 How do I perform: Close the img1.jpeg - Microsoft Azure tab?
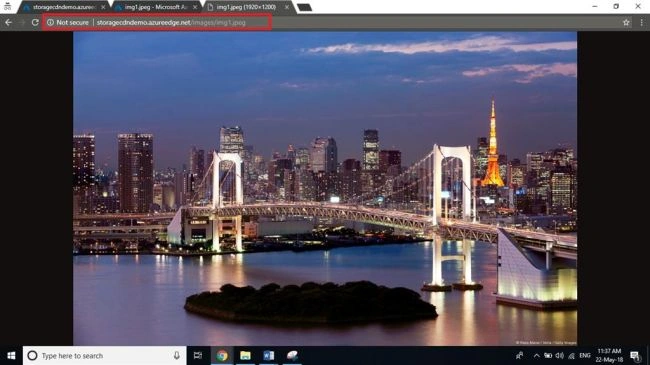click(195, 7)
